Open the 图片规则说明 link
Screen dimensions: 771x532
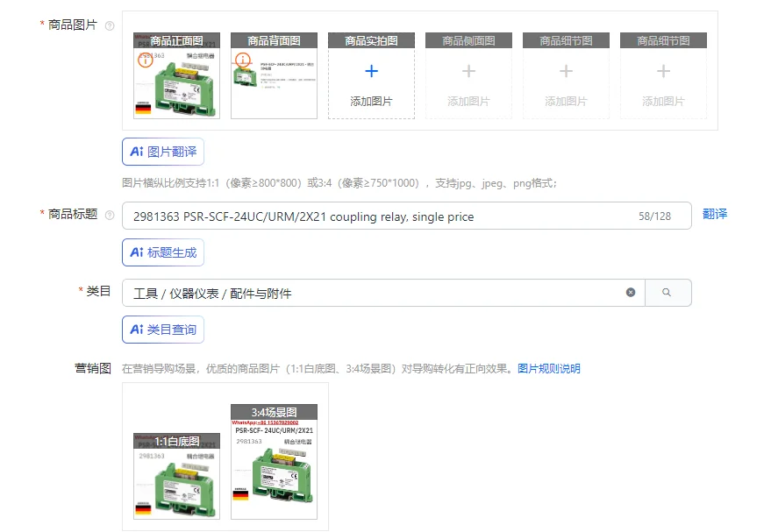pos(549,368)
